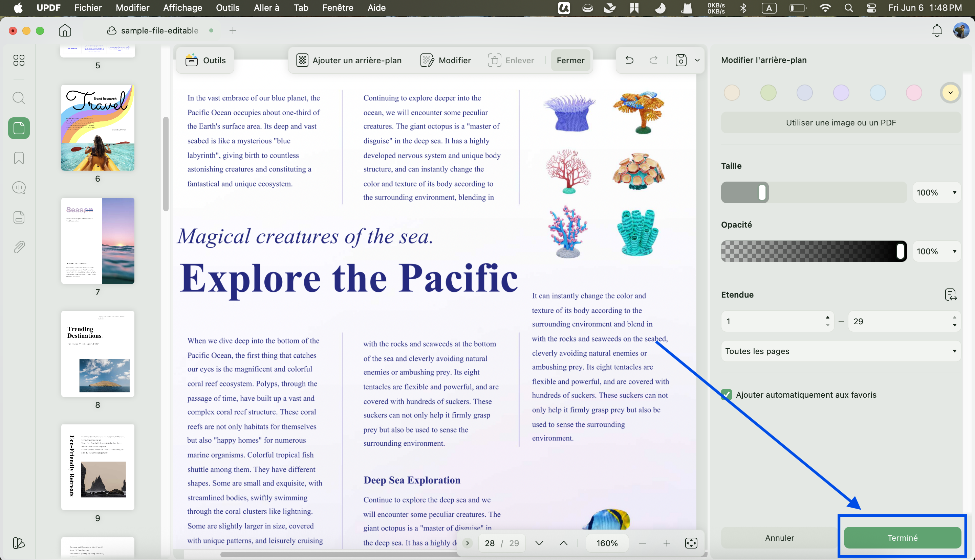Expand the Toutes les pages dropdown

[x=841, y=351]
